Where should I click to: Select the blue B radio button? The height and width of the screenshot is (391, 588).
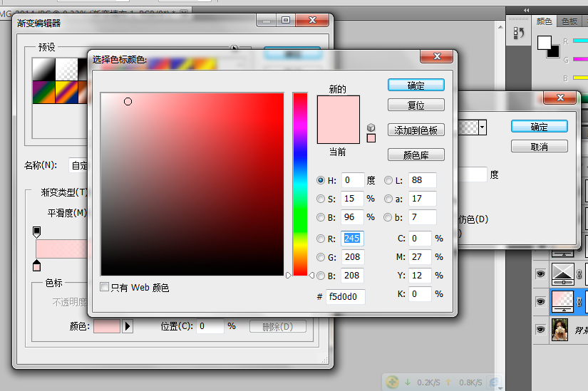pyautogui.click(x=321, y=276)
